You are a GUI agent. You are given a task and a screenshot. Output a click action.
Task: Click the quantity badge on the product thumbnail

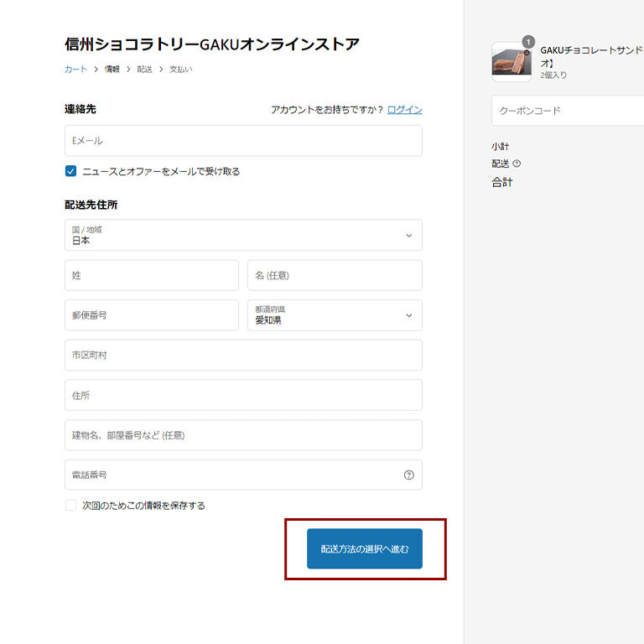528,42
